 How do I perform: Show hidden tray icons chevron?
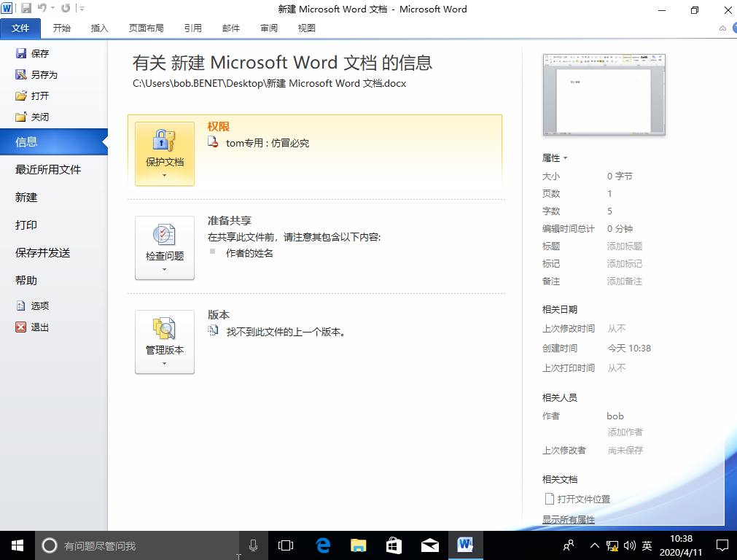(x=595, y=545)
